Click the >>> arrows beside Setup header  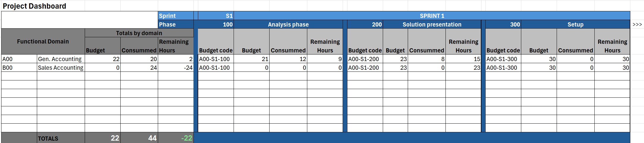(637, 24)
